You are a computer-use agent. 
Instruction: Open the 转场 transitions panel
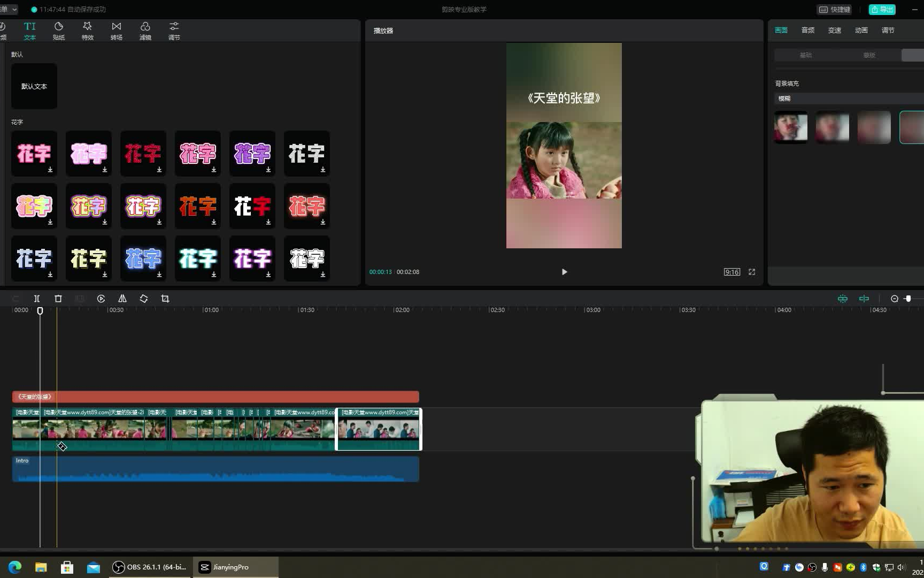(x=116, y=31)
